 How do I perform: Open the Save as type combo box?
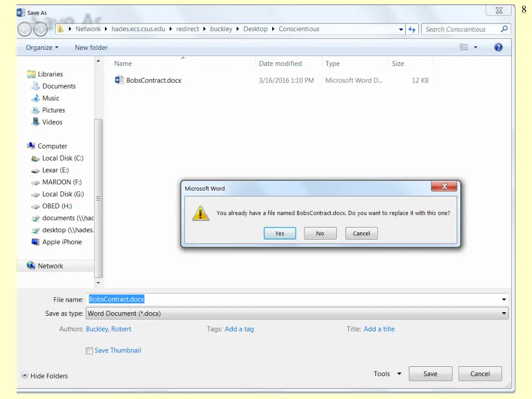297,313
